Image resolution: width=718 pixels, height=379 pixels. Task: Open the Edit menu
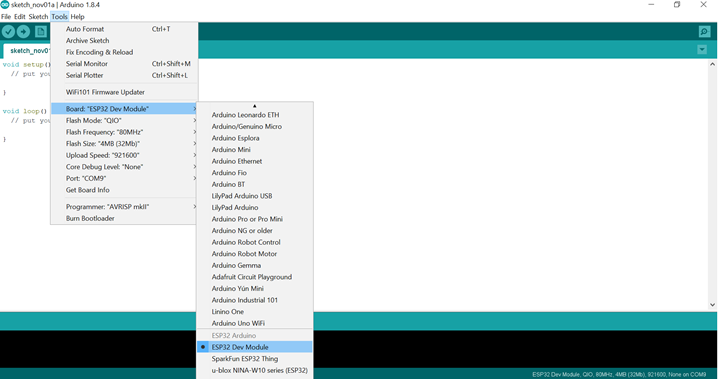(x=20, y=16)
